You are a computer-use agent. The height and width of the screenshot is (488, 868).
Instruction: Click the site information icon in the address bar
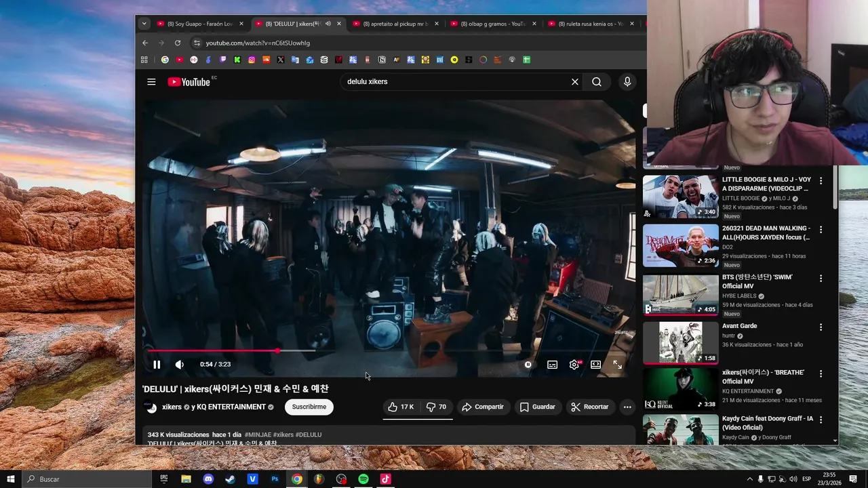(x=197, y=43)
